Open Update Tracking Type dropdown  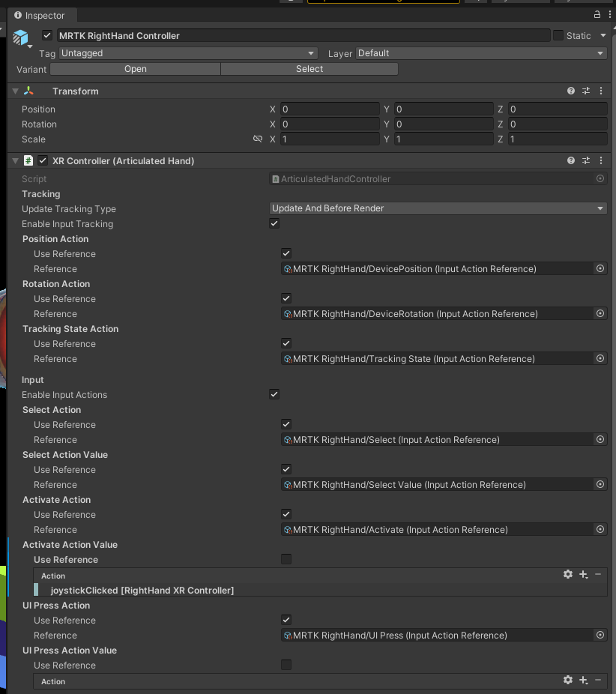(x=438, y=208)
